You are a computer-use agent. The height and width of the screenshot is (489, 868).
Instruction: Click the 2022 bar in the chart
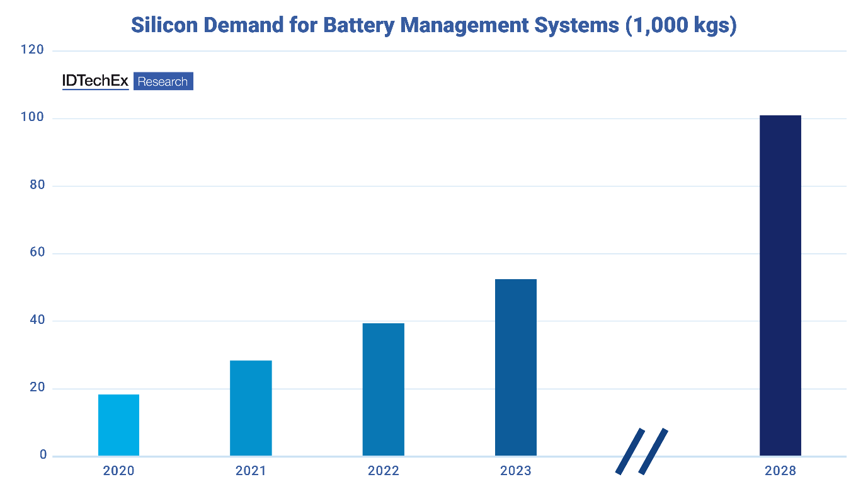tap(383, 389)
